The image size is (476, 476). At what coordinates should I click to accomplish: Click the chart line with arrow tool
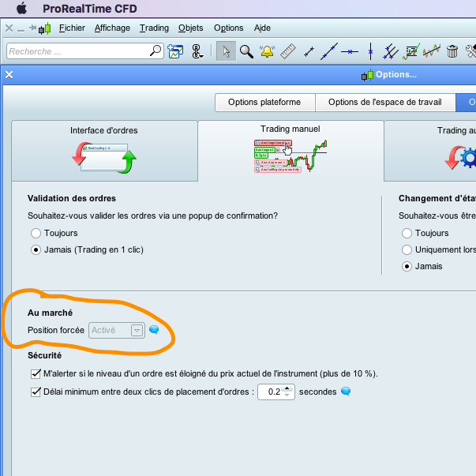432,51
